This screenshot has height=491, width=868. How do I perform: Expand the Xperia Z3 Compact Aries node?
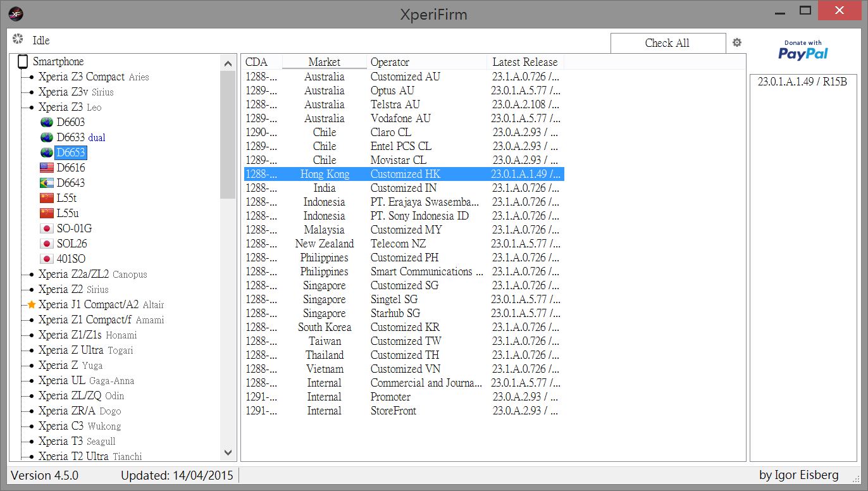31,77
